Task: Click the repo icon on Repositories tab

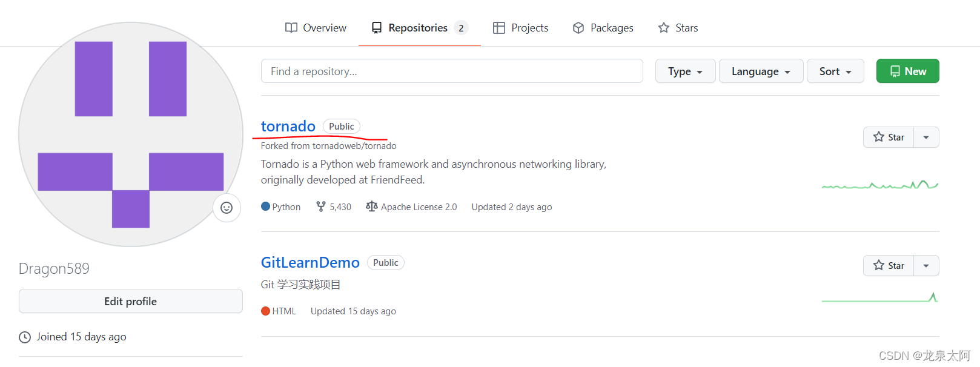Action: pos(377,28)
